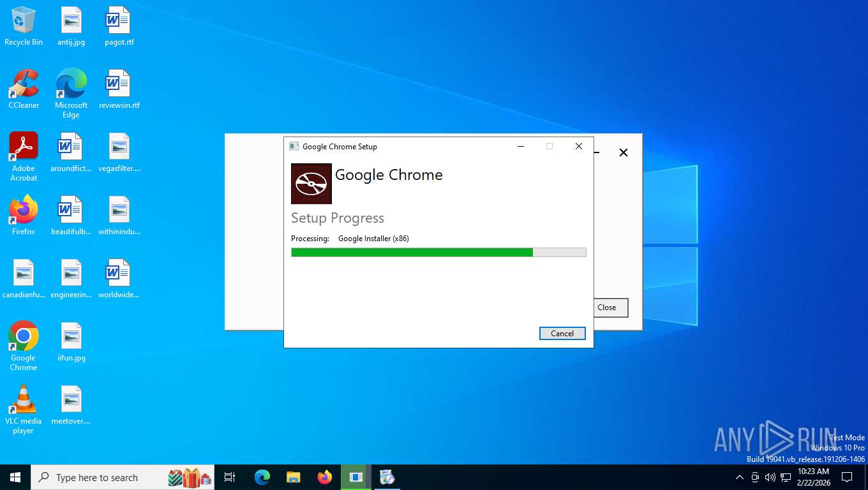Select the reviewsin.rtf desktop file
868x490 pixels.
[119, 89]
